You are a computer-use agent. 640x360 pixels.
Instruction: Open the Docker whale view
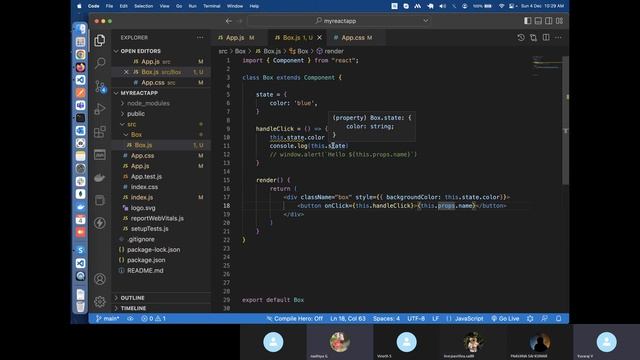100,178
